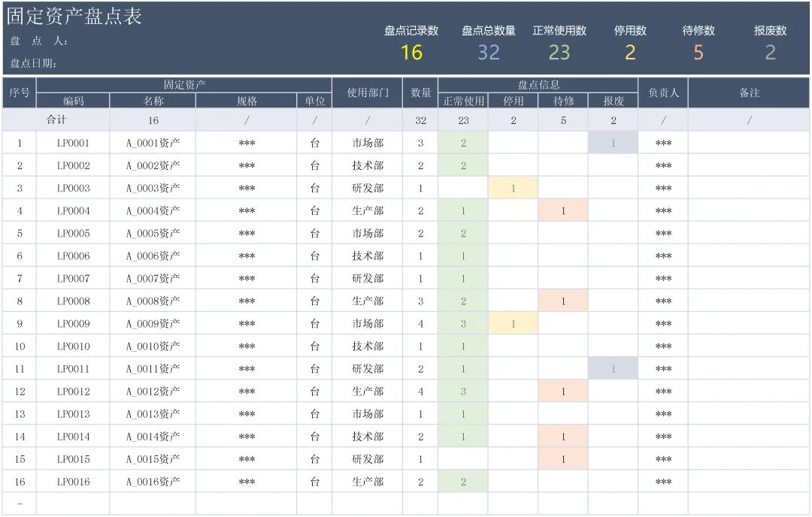Screen dimensions: 812x517
Task: Click the 盘点总数量 value 32 in summary banner
Action: click(489, 53)
